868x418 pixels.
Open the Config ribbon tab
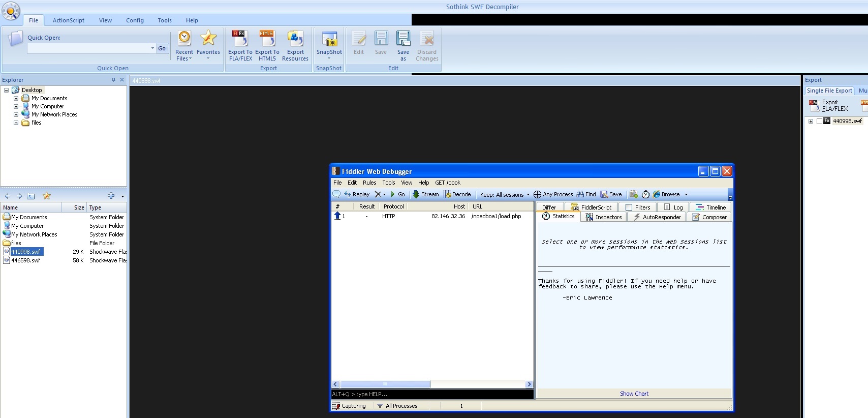[135, 20]
